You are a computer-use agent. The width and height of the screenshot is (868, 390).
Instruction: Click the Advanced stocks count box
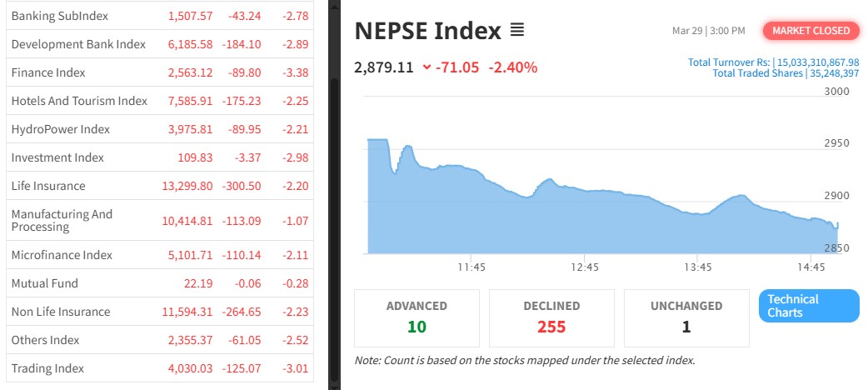click(x=417, y=317)
